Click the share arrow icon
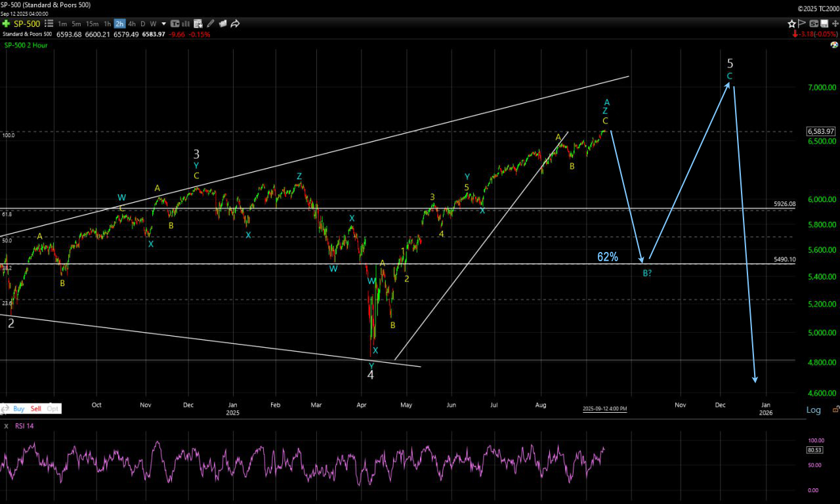 [x=235, y=24]
